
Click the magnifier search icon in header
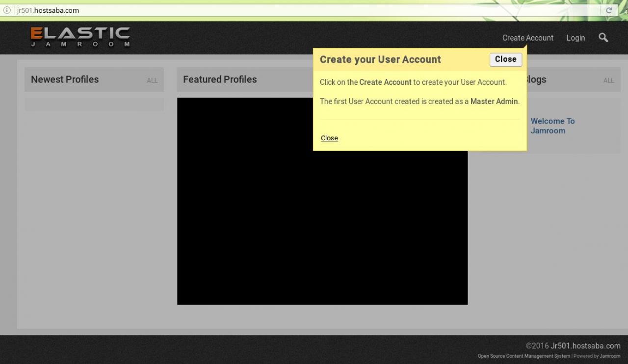coord(603,38)
